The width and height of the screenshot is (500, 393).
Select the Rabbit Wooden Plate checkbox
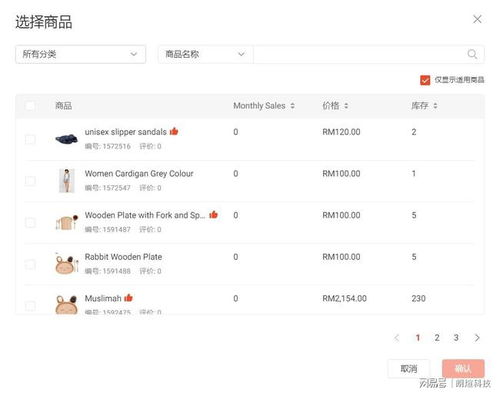coord(30,265)
